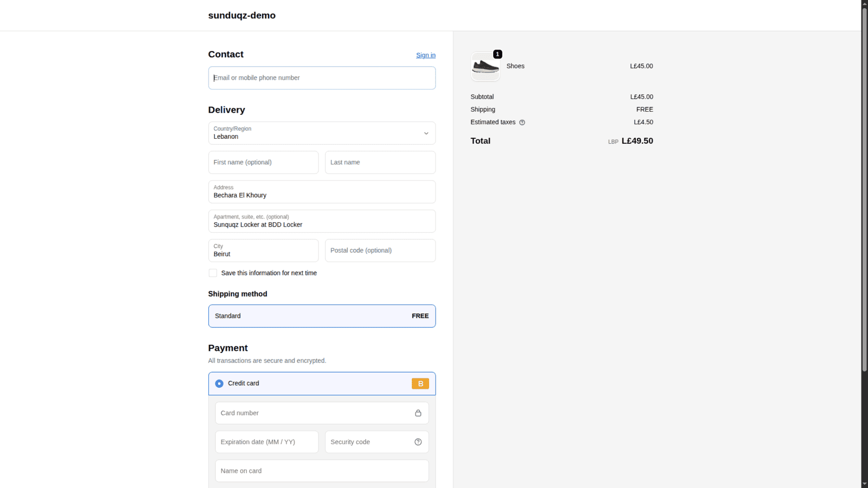Image resolution: width=868 pixels, height=488 pixels.
Task: Click the Sign in link
Action: (425, 55)
